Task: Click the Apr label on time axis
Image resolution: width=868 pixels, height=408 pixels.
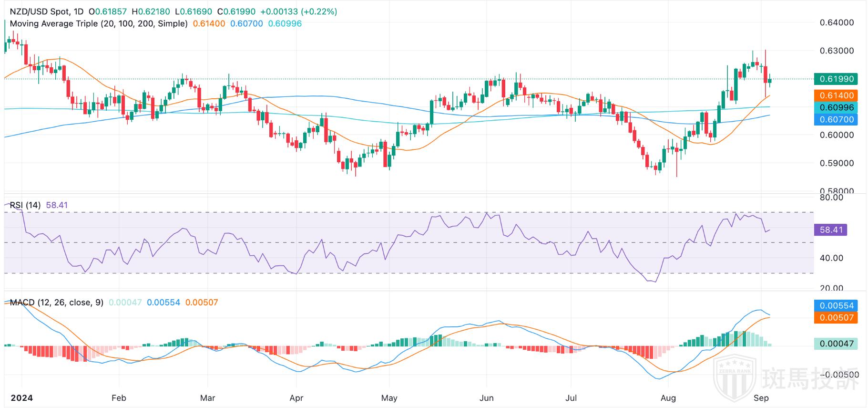Action: pos(296,398)
